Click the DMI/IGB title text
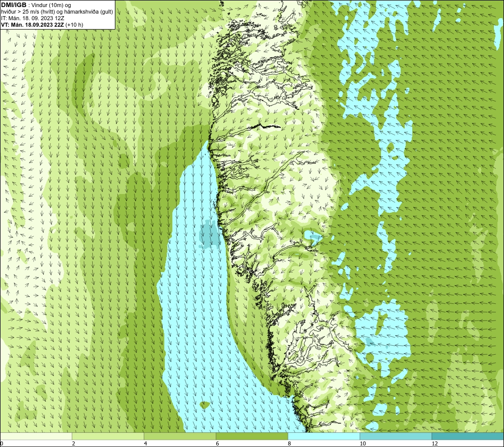The image size is (504, 447). coord(14,5)
